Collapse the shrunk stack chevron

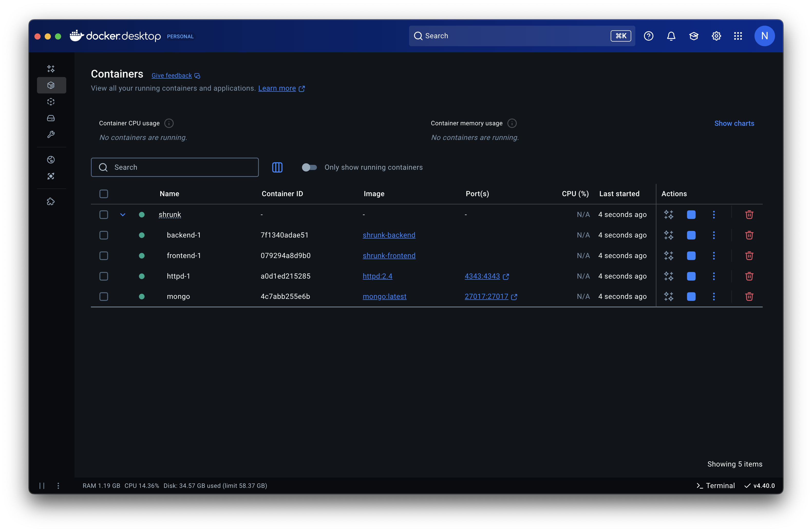point(123,214)
